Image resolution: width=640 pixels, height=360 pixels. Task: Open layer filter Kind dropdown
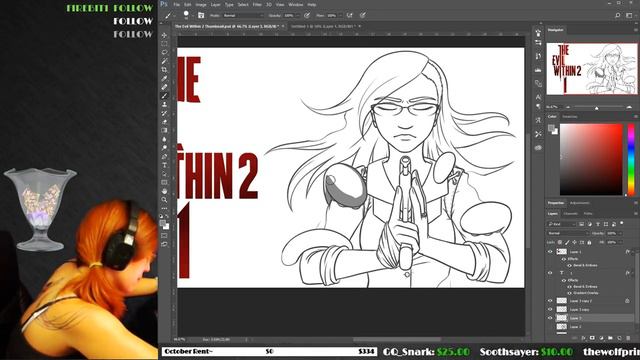[561, 224]
